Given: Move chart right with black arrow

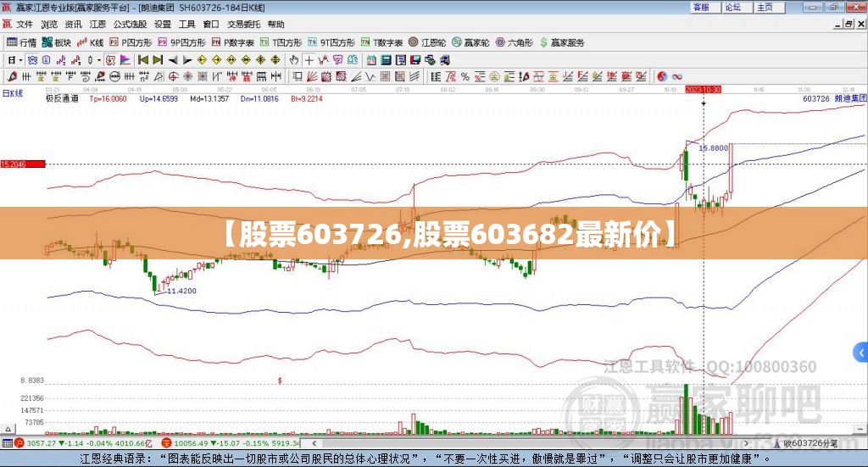Looking at the screenshot, I should [187, 60].
